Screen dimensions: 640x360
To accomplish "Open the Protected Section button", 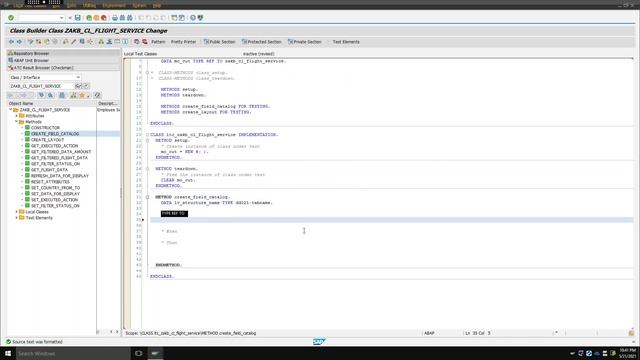I will (x=262, y=42).
